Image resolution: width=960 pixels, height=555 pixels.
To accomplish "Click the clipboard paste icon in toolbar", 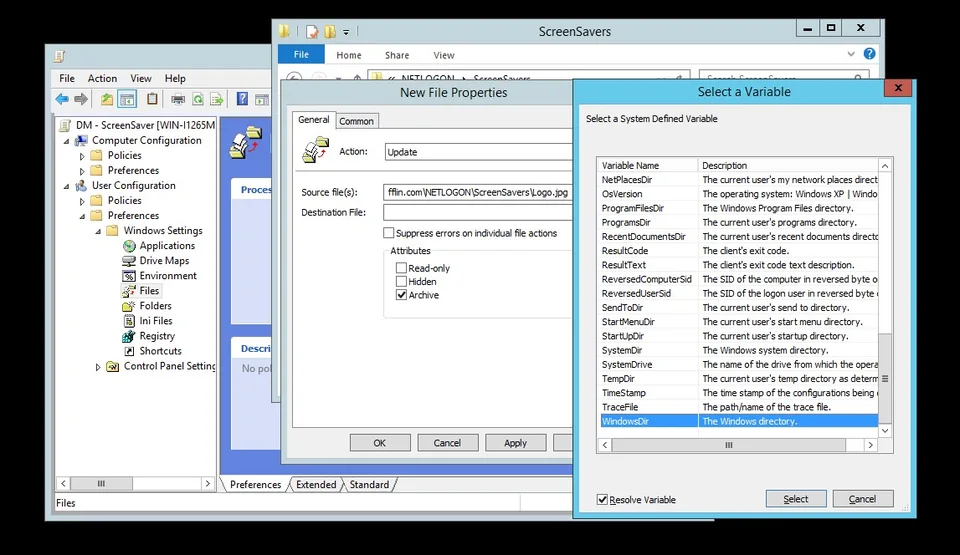I will click(152, 99).
